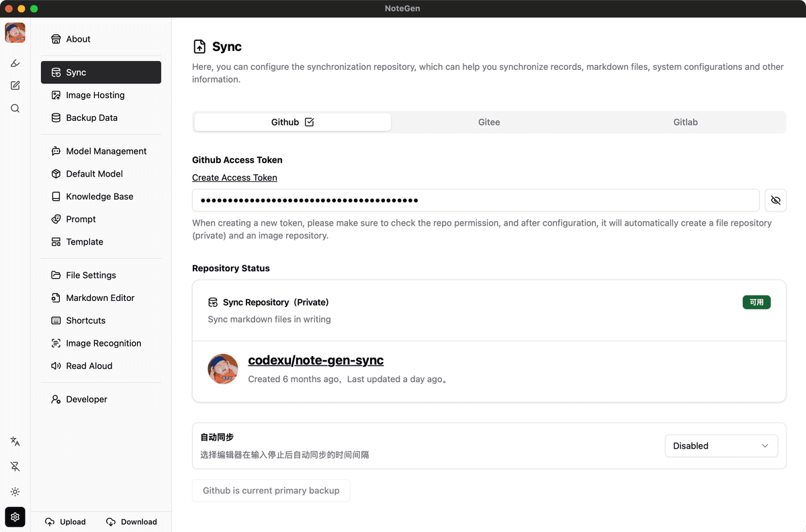The width and height of the screenshot is (806, 532).
Task: Click the search magnifier icon
Action: click(15, 108)
